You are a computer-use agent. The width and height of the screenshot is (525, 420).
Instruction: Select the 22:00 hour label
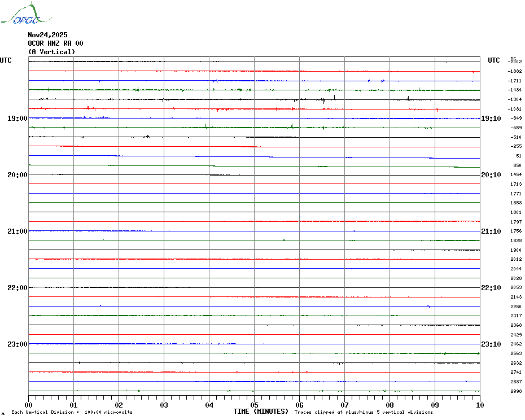click(x=17, y=288)
